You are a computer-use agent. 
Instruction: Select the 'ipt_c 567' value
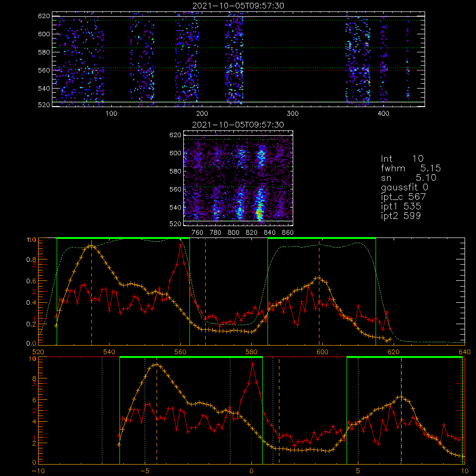[x=404, y=197]
